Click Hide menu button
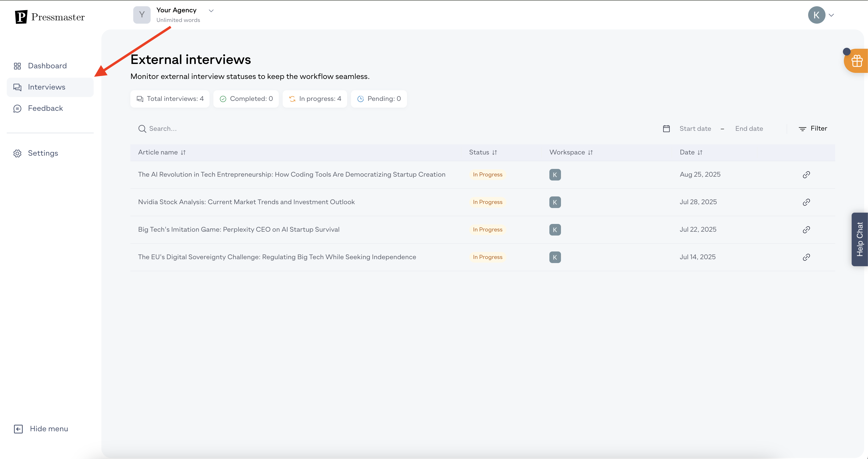This screenshot has width=868, height=459. click(x=41, y=429)
